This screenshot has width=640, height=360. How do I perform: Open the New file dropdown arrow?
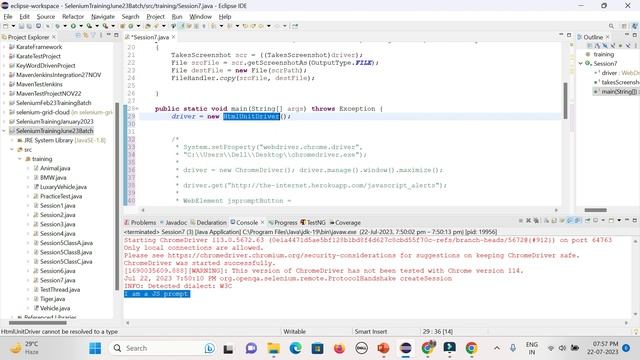[x=13, y=26]
